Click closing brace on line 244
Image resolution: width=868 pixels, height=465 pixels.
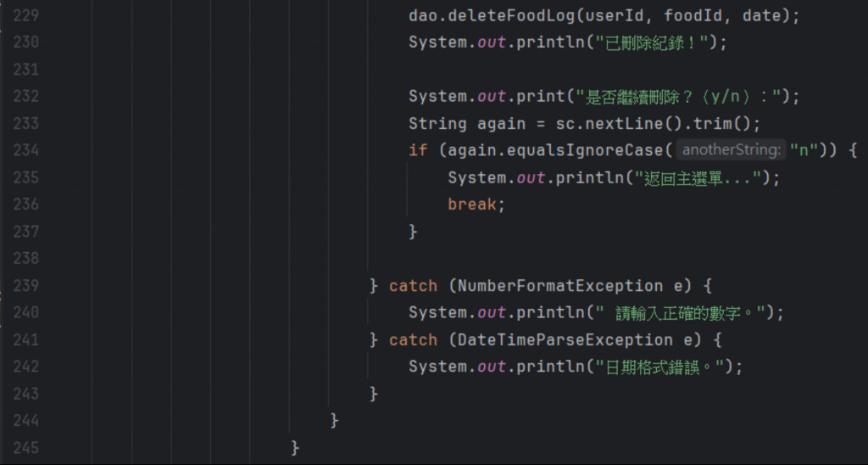[334, 421]
